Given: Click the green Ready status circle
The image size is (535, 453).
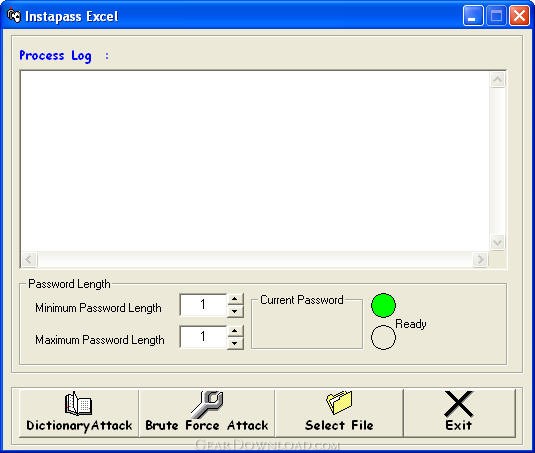Looking at the screenshot, I should point(383,305).
